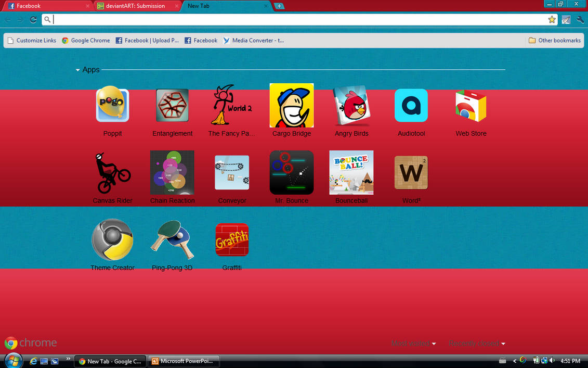The height and width of the screenshot is (368, 588).
Task: Open a new tab with plus button
Action: [x=279, y=6]
